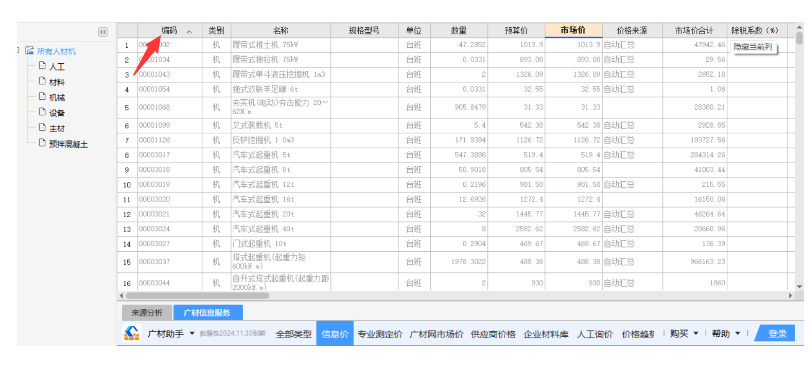Image resolution: width=812 pixels, height=365 pixels.
Task: Select 人工 in the tree
Action: 57,66
